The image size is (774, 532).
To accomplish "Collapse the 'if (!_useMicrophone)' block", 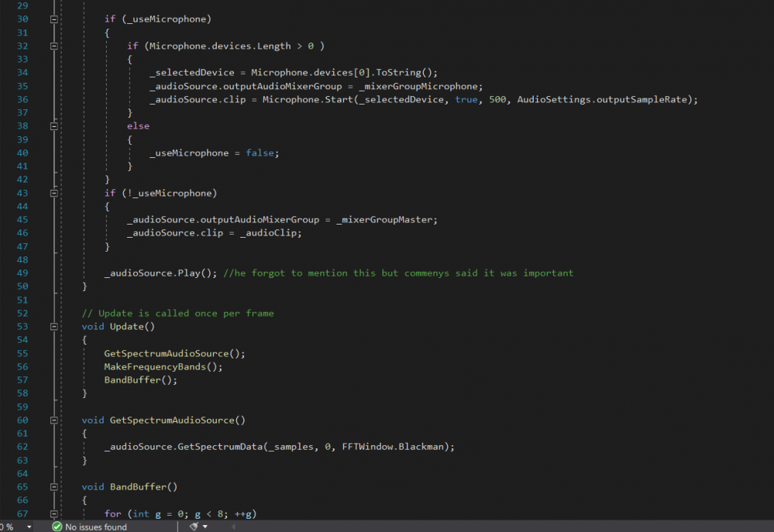I will coord(53,193).
